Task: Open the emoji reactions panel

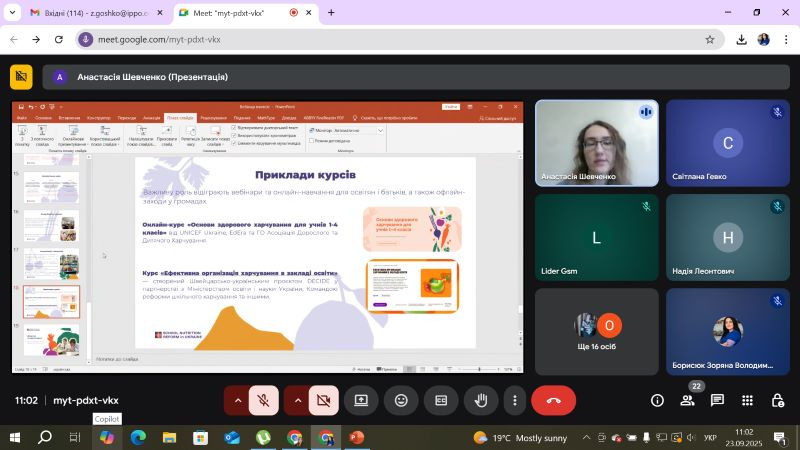Action: [401, 400]
